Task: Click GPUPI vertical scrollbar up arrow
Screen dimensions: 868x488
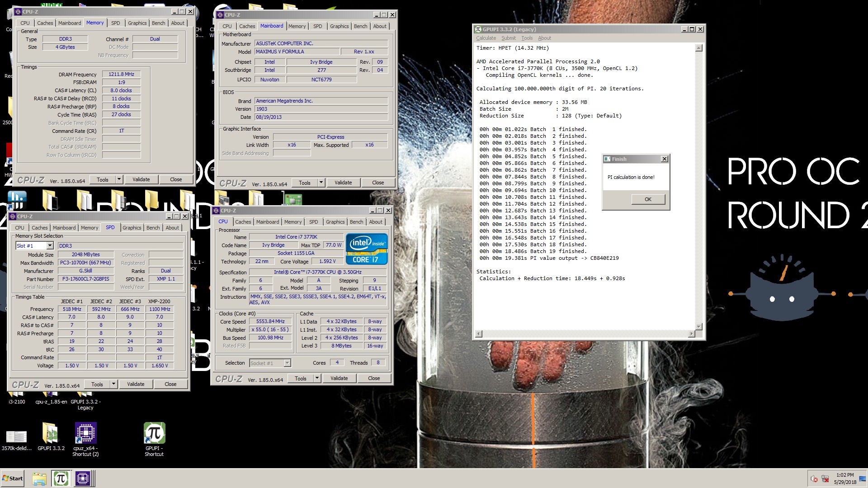Action: point(698,48)
